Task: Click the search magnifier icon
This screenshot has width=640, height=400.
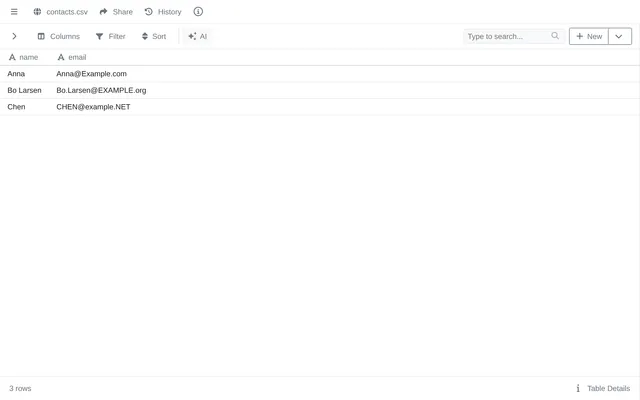Action: pyautogui.click(x=555, y=36)
